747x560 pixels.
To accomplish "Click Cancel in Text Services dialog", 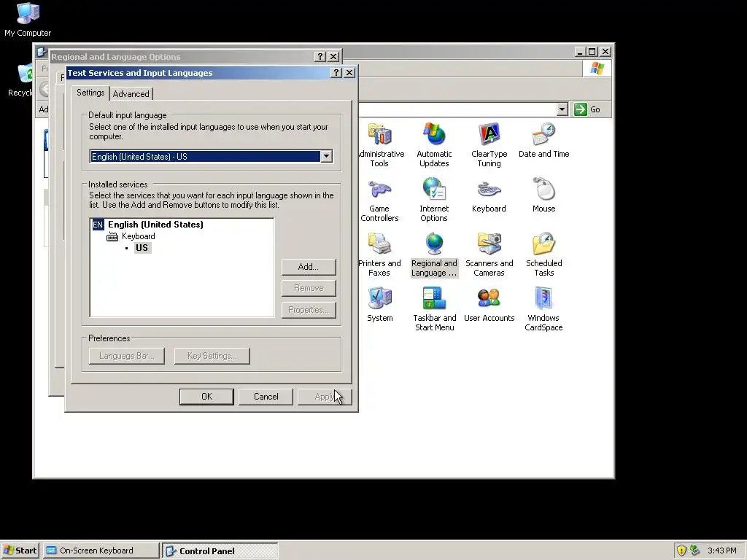I will [x=266, y=397].
